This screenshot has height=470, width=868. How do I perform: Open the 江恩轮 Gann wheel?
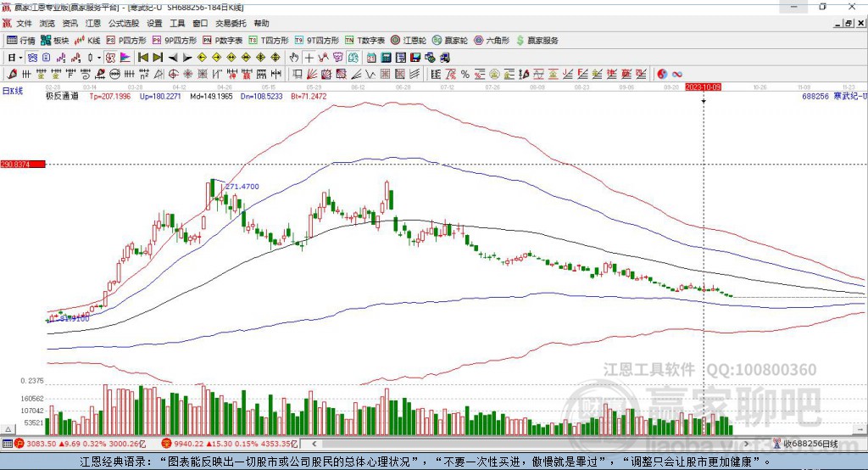pyautogui.click(x=409, y=41)
